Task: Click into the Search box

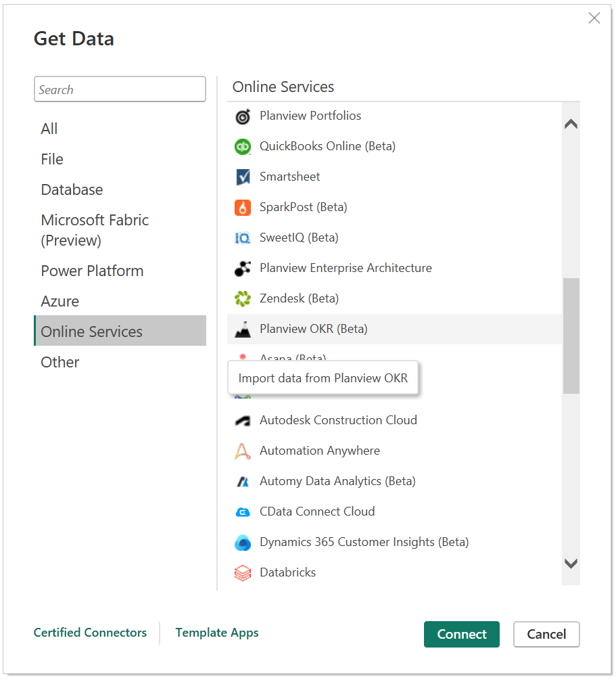Action: pyautogui.click(x=120, y=89)
